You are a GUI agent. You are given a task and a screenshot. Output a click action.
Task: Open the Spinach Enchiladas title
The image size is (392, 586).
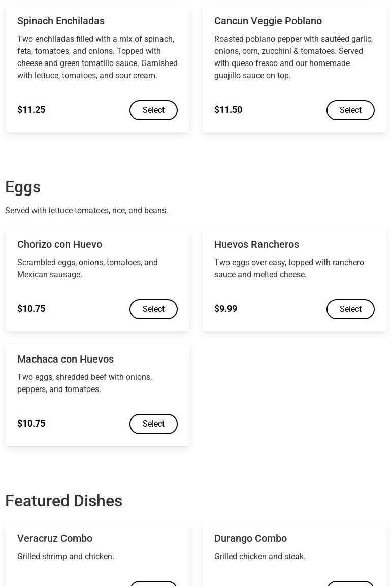pyautogui.click(x=61, y=21)
